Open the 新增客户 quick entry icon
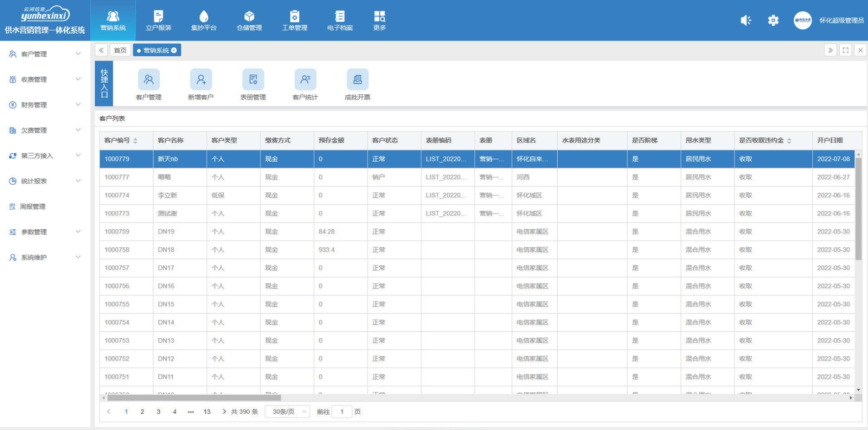 tap(201, 80)
